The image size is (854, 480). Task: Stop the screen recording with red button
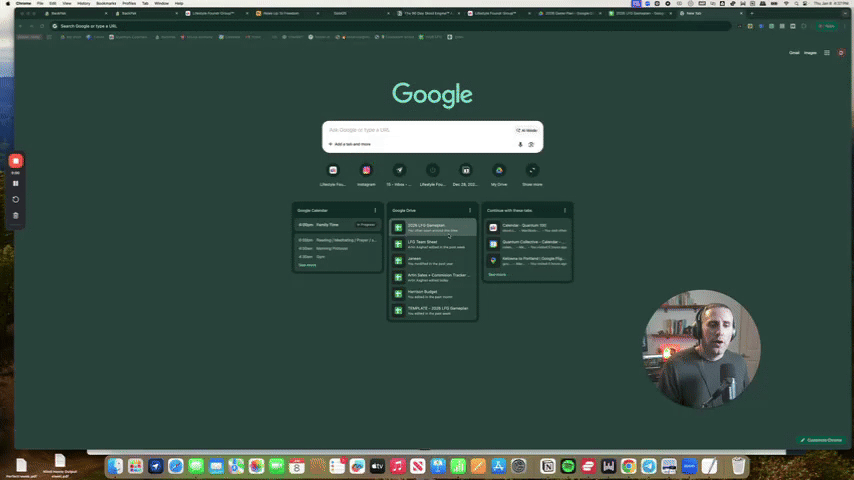click(x=16, y=161)
